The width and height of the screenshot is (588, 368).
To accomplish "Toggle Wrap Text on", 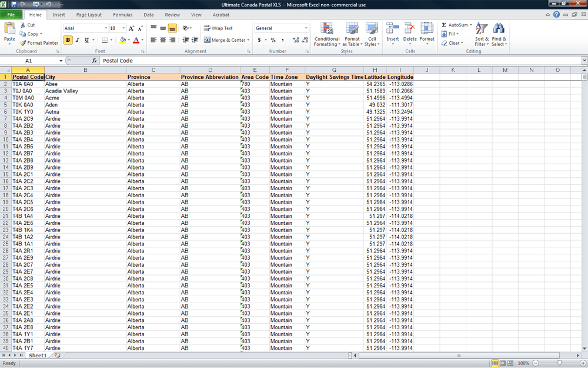I will click(x=218, y=28).
